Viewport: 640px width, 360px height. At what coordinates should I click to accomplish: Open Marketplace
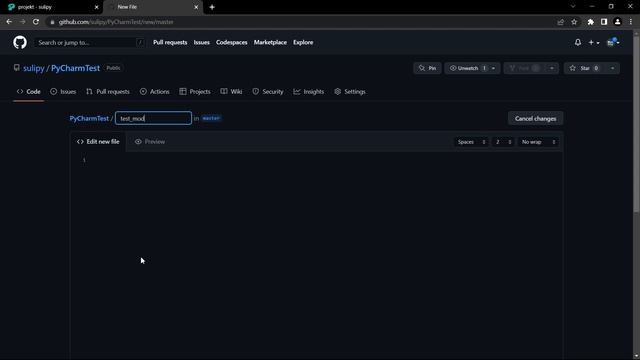270,42
